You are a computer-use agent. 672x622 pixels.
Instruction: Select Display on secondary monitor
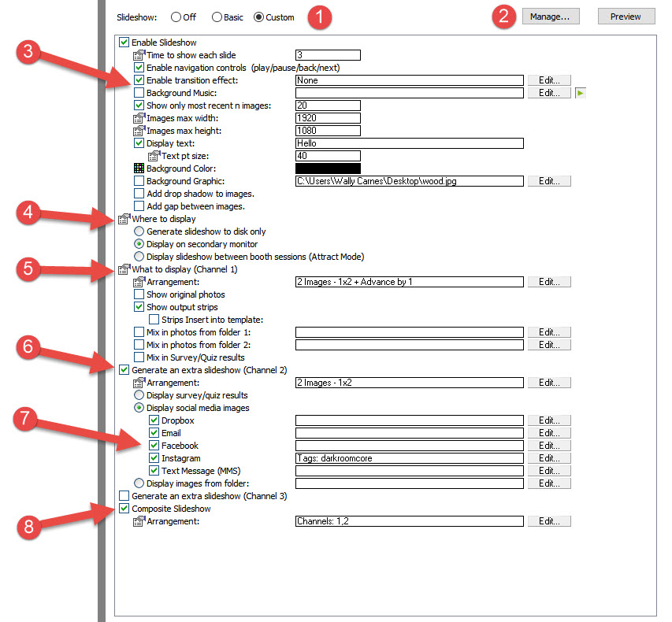139,244
